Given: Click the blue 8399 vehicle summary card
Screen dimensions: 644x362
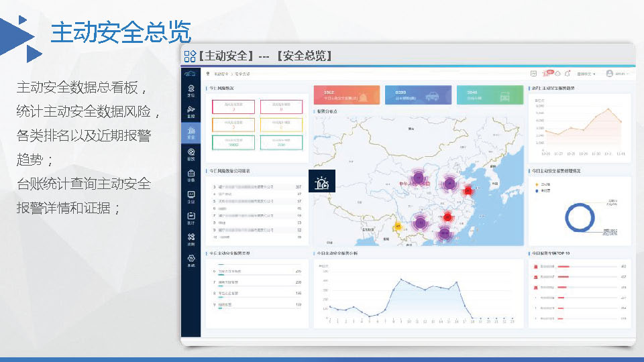Looking at the screenshot, I should 418,95.
